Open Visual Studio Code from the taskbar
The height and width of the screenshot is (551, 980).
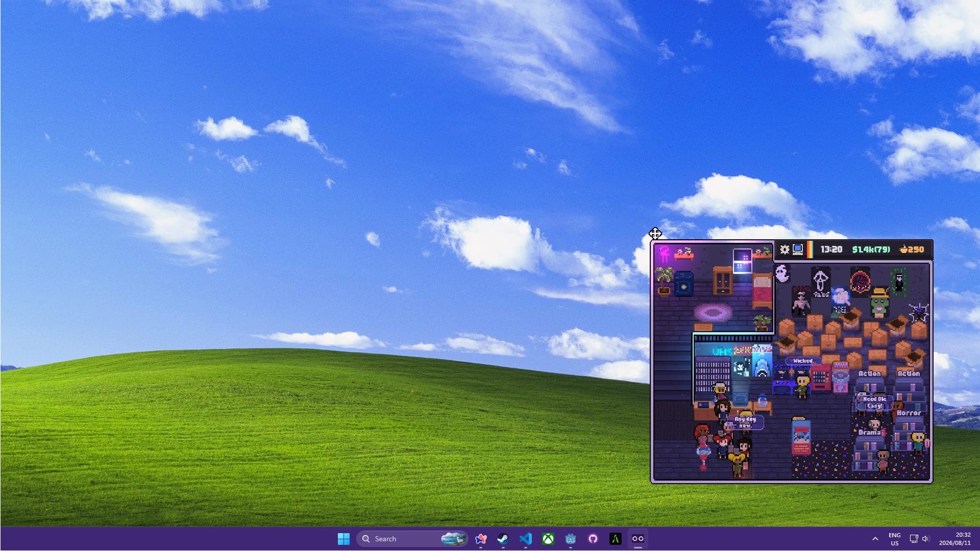tap(526, 539)
